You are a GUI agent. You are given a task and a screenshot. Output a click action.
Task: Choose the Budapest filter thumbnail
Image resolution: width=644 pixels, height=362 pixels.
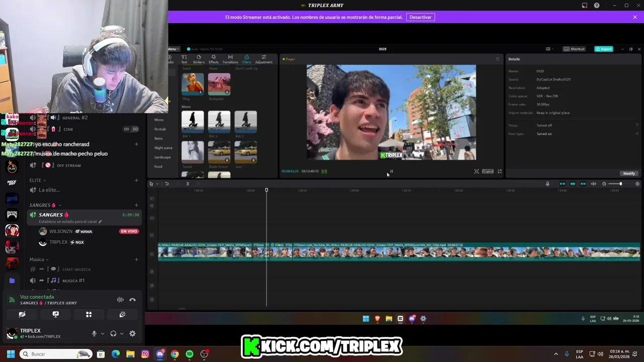pos(219,84)
